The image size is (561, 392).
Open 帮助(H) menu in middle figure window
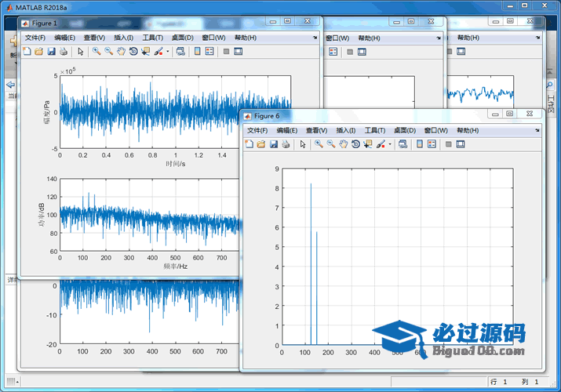370,38
